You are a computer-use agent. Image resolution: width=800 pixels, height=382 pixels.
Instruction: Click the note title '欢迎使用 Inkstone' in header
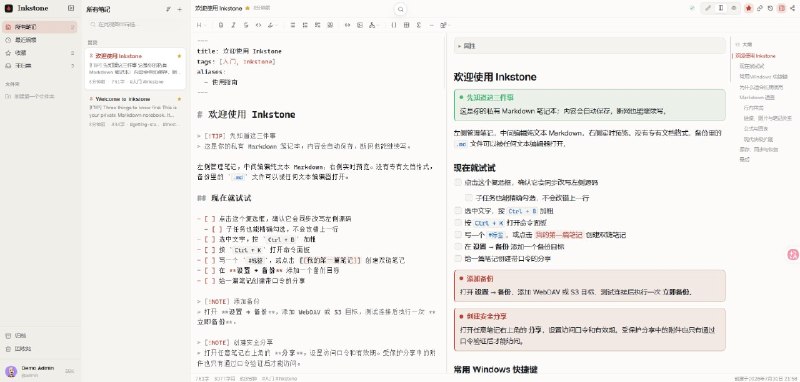[218, 8]
